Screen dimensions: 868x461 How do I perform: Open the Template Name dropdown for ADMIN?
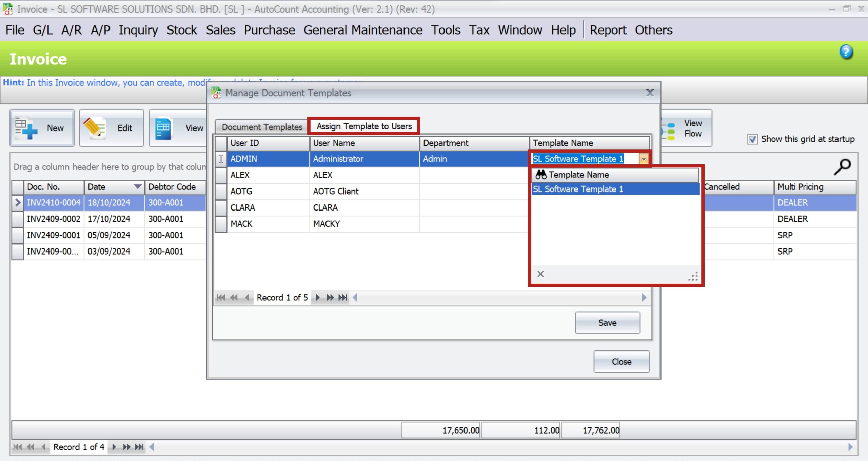[644, 159]
